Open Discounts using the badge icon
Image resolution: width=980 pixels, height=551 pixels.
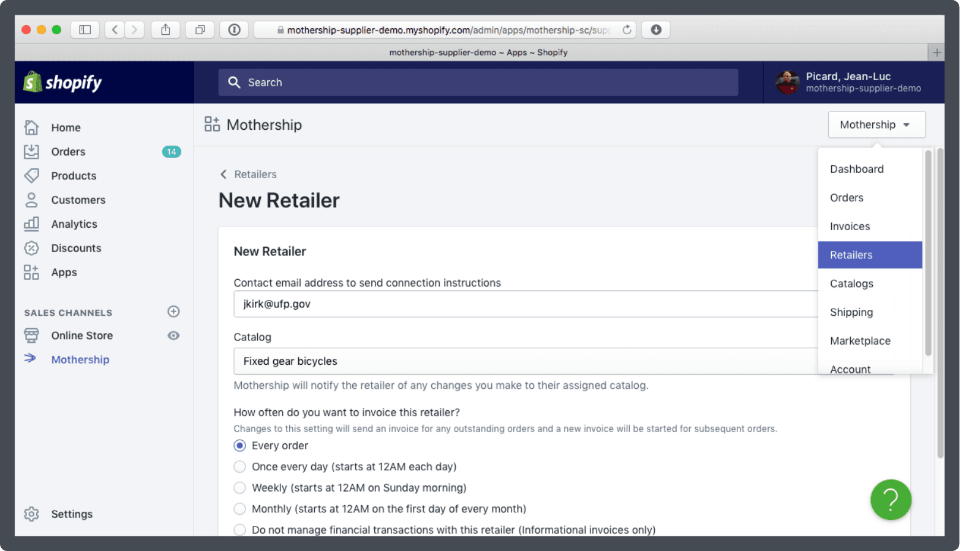click(31, 248)
